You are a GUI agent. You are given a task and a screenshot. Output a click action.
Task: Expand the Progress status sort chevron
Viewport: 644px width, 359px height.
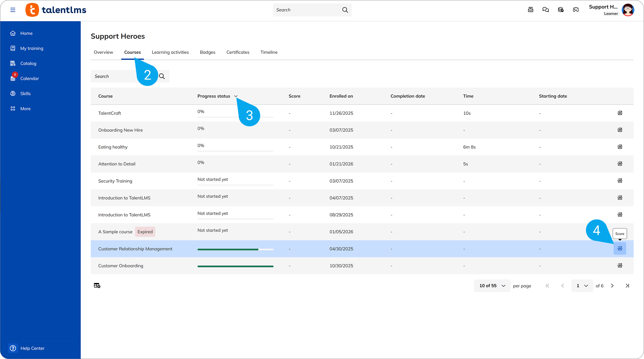click(236, 96)
